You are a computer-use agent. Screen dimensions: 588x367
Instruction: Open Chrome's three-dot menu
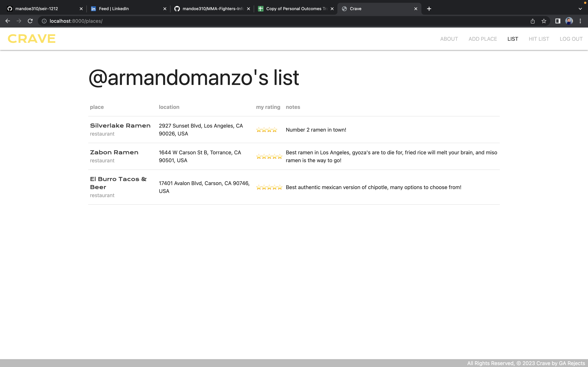pos(580,21)
